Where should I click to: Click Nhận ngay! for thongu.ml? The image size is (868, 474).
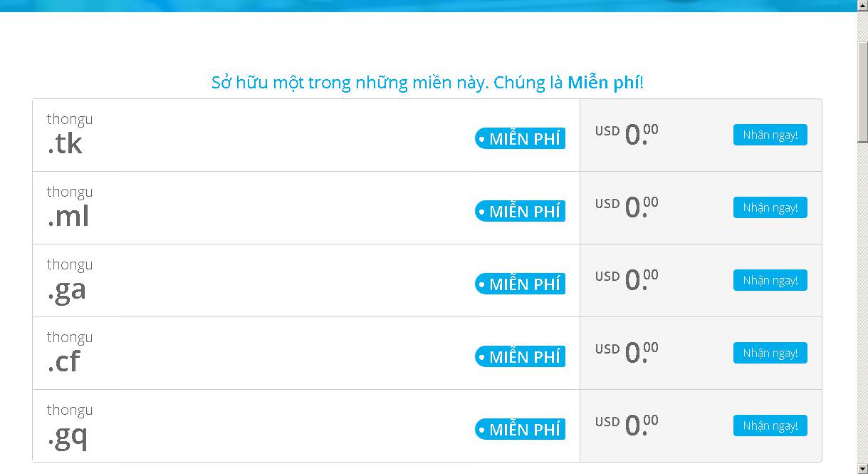[770, 207]
